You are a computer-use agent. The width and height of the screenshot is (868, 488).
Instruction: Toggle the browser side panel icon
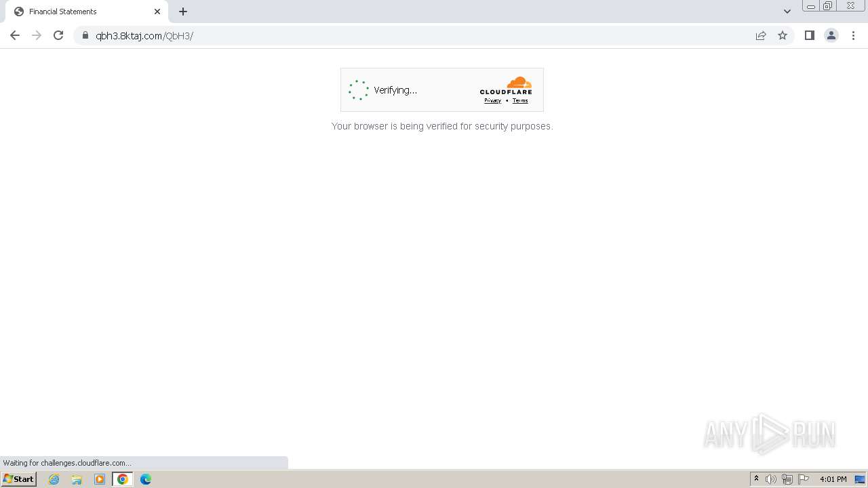(809, 35)
